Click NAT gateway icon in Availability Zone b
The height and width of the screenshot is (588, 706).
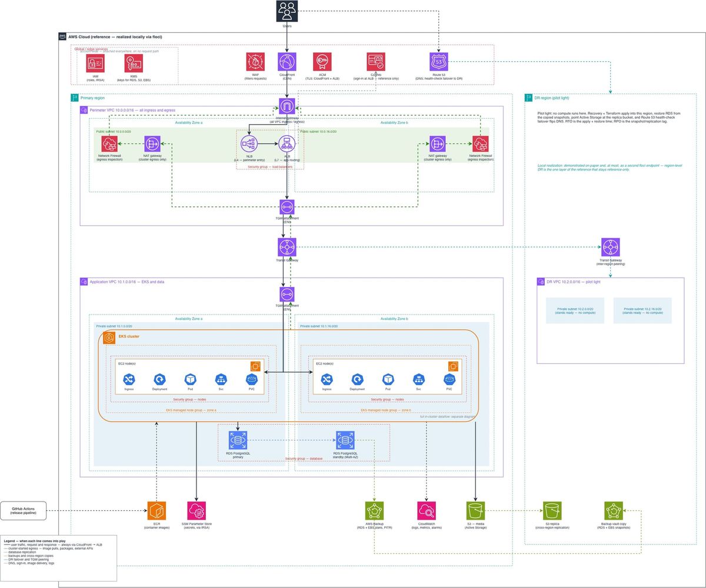437,143
